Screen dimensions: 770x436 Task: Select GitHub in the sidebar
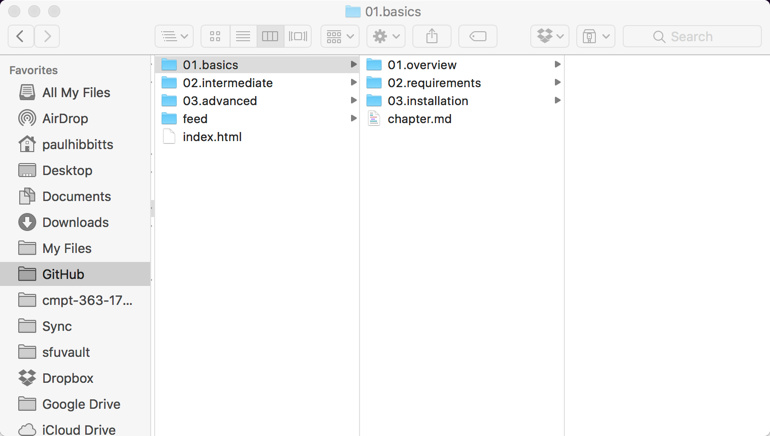pos(75,274)
